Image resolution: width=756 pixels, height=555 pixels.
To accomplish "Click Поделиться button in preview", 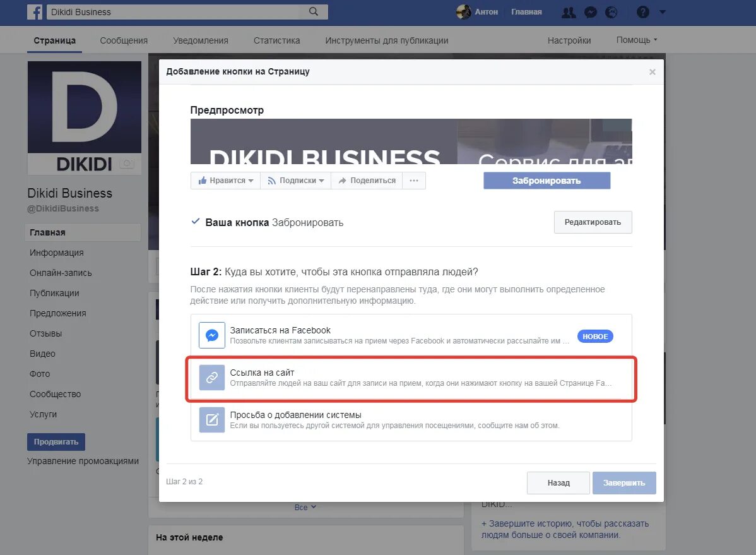I will [367, 181].
